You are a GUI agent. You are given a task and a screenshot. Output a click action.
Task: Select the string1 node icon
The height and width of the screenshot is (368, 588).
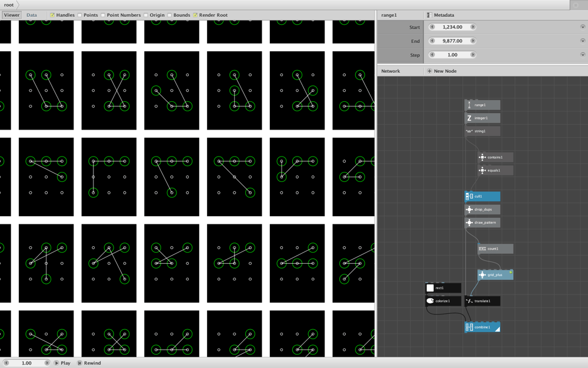point(469,131)
